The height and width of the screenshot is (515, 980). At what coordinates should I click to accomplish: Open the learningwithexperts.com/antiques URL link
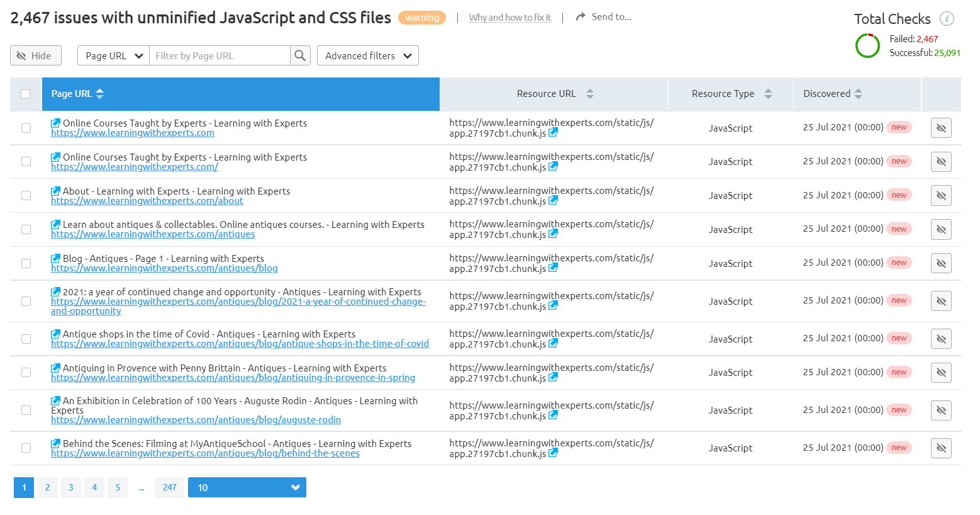(153, 234)
